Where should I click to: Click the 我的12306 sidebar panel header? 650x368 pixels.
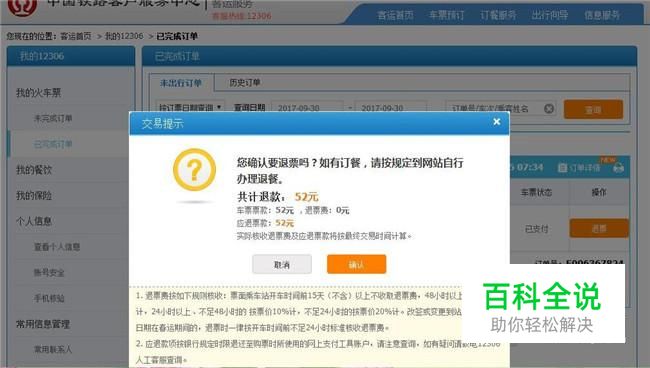pyautogui.click(x=71, y=56)
